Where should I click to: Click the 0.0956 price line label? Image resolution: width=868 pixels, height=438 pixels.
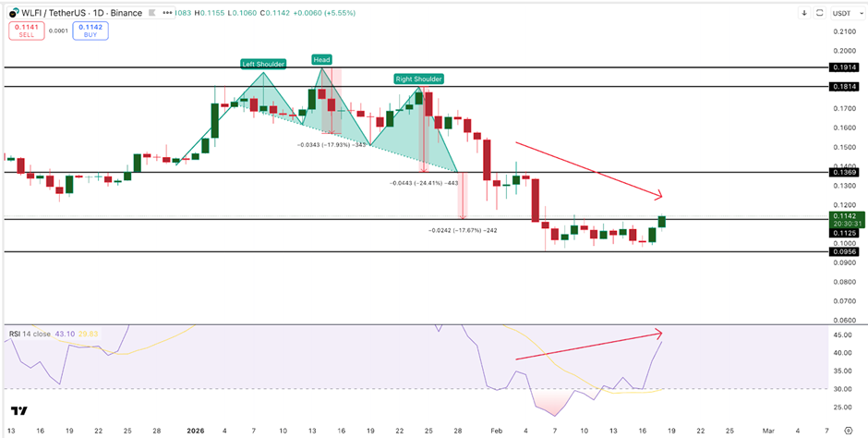click(x=844, y=251)
